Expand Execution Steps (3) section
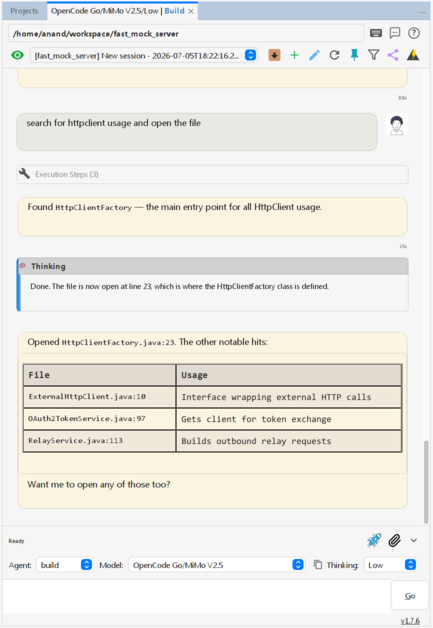This screenshot has height=628, width=433. pyautogui.click(x=212, y=174)
